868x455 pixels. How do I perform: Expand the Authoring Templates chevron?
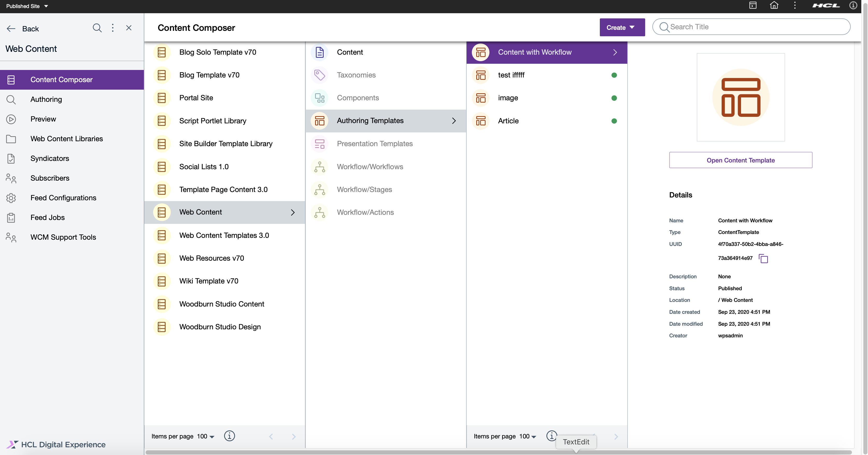point(454,121)
